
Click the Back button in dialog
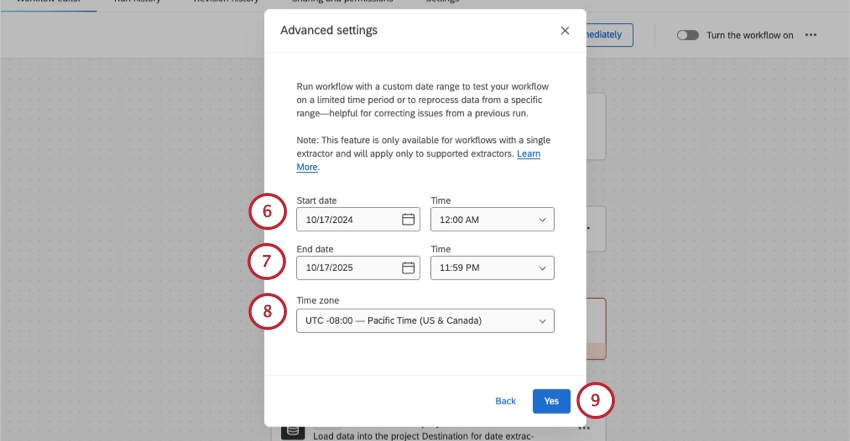[x=506, y=401]
